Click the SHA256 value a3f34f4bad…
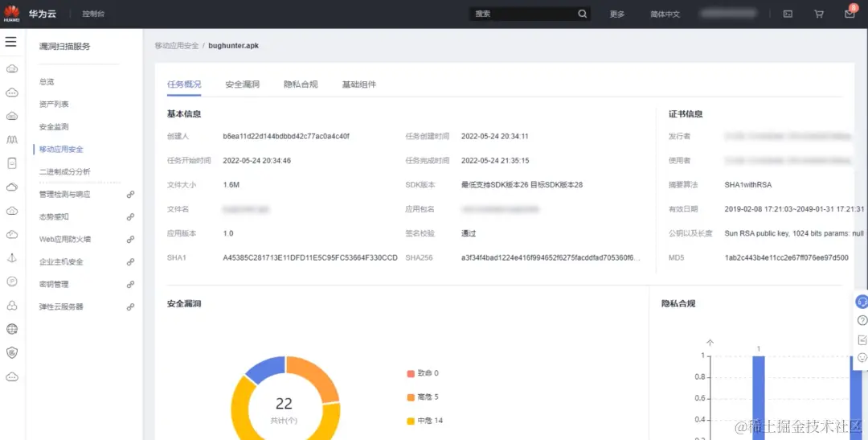The width and height of the screenshot is (868, 440). pyautogui.click(x=551, y=257)
